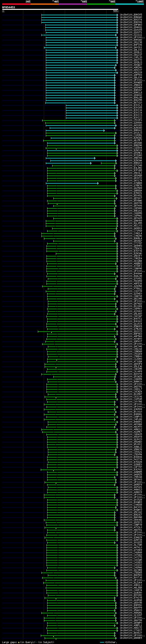Select the UniRef100_Q8A8E5 label
Screen dimensions: 146x644
(131, 638)
